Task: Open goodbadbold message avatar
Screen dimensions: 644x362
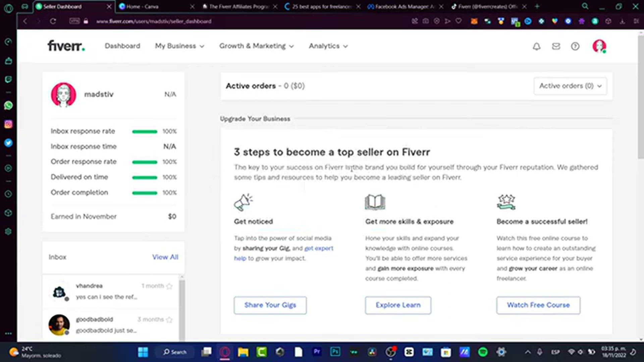Action: pos(59,324)
